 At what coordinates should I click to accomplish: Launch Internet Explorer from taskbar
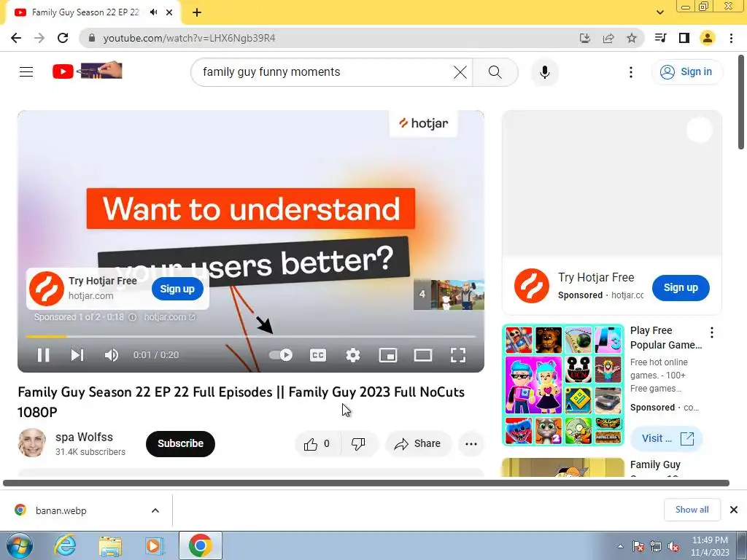[65, 545]
